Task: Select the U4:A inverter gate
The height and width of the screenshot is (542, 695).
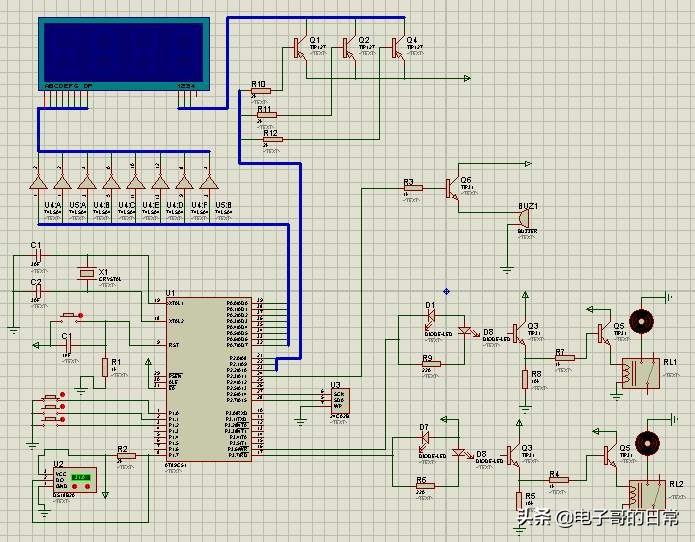Action: 38,183
